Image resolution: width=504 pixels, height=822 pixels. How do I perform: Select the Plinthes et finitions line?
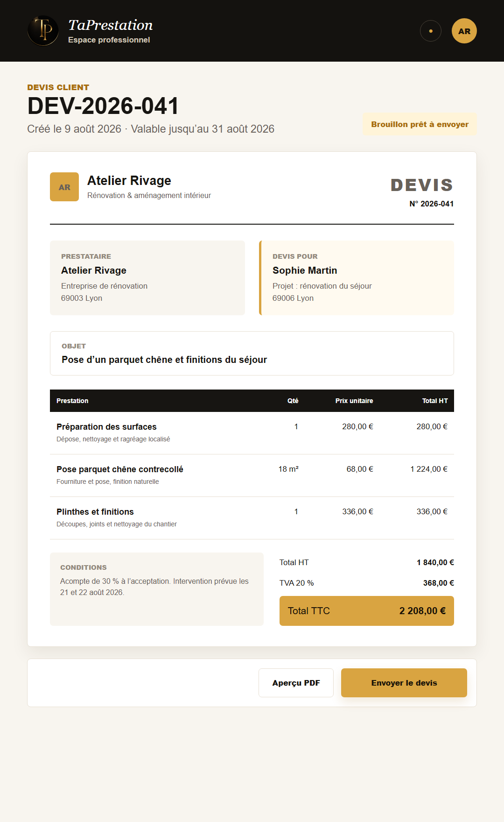point(252,518)
